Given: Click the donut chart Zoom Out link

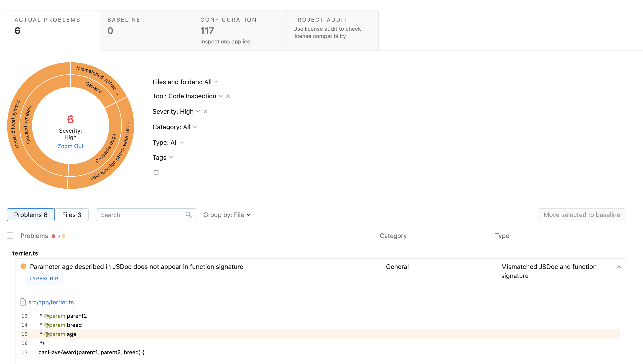Looking at the screenshot, I should coord(70,146).
